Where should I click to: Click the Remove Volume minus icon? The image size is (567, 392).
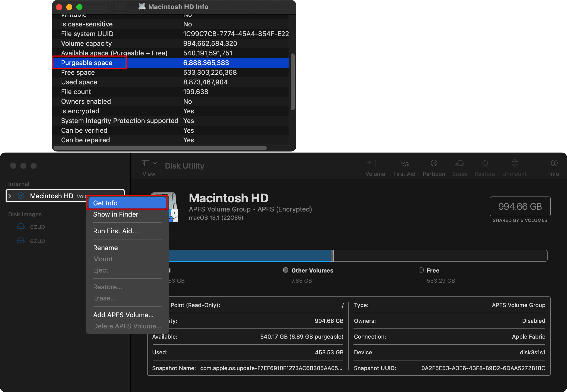[382, 163]
